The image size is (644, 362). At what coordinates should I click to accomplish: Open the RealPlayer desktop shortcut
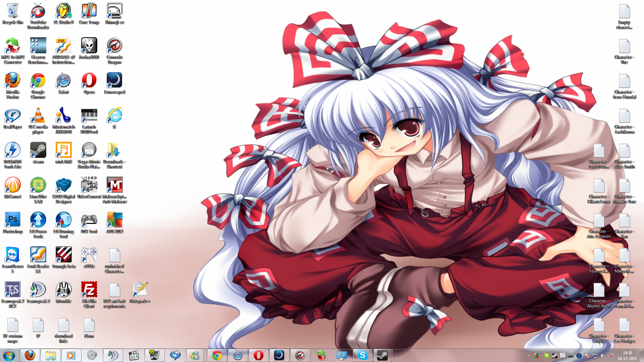pos(13,118)
